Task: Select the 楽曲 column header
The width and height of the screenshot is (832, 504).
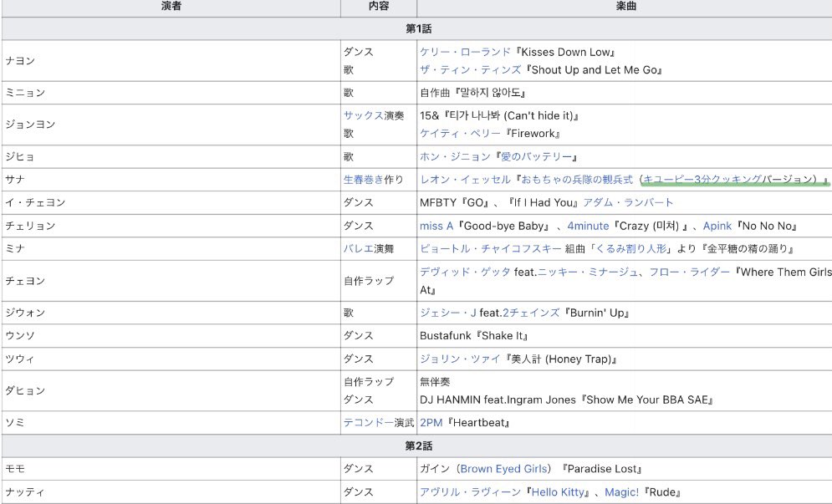Action: [625, 7]
